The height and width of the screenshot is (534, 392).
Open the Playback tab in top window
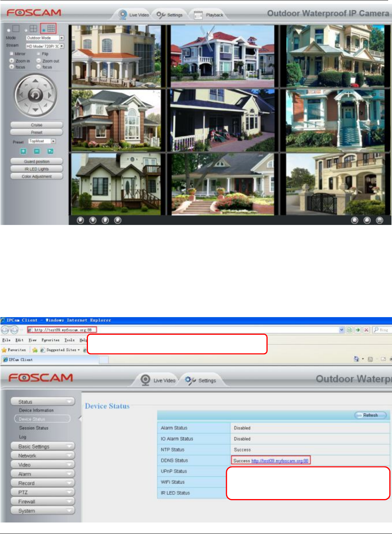(x=209, y=15)
